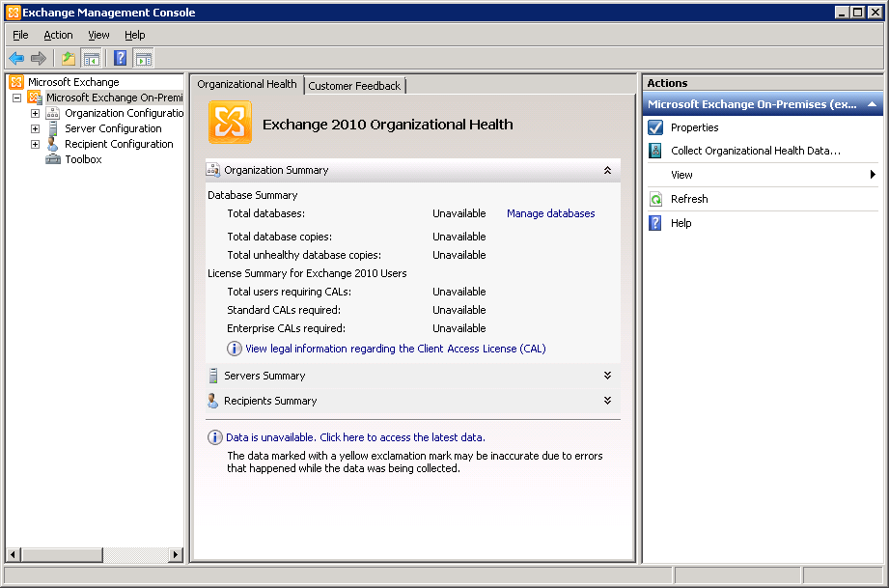
Task: Click the Collect Organizational Health Data icon
Action: click(655, 151)
